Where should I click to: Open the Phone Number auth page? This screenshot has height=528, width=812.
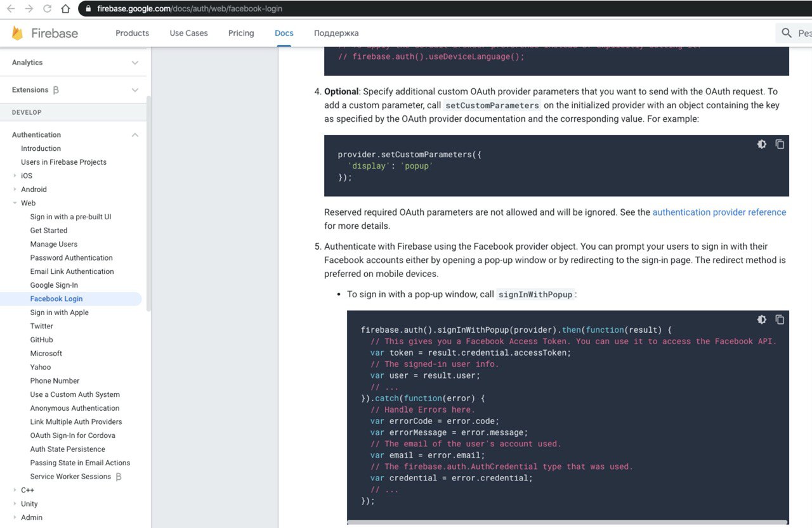tap(55, 381)
